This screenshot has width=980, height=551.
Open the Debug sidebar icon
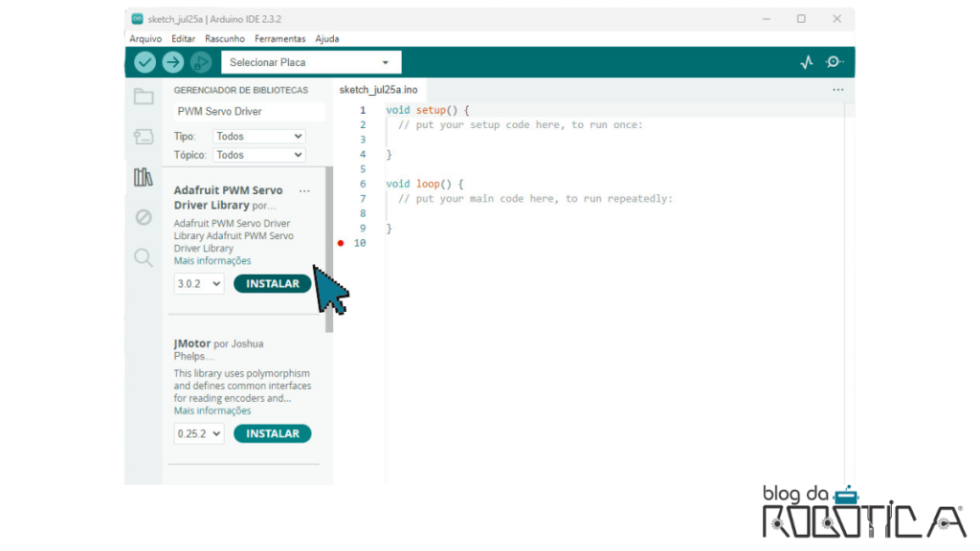[x=144, y=217]
